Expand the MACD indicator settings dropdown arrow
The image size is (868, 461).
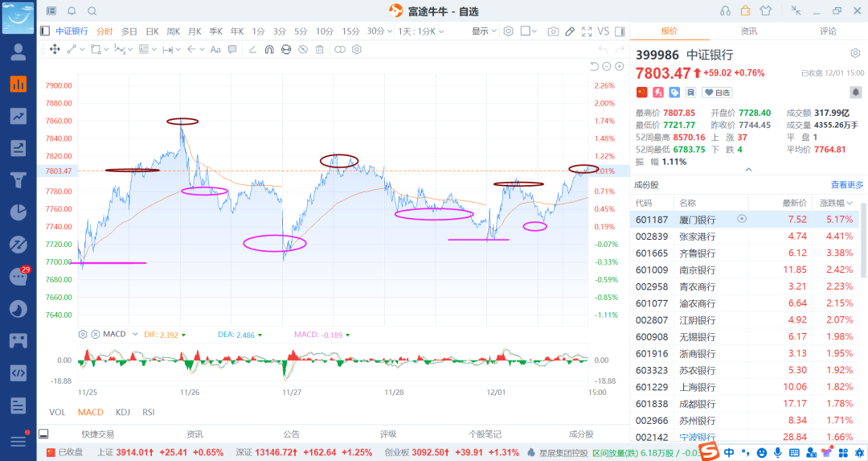click(x=135, y=334)
